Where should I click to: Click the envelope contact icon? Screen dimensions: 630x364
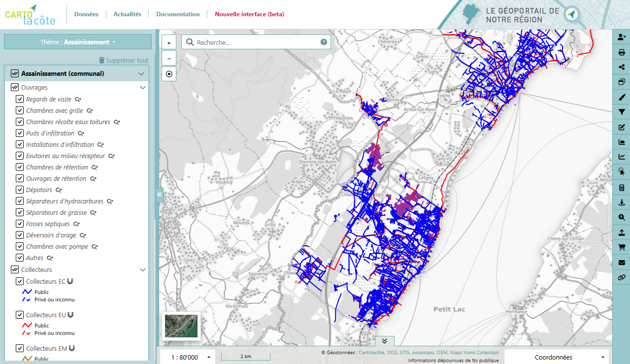coord(622,263)
